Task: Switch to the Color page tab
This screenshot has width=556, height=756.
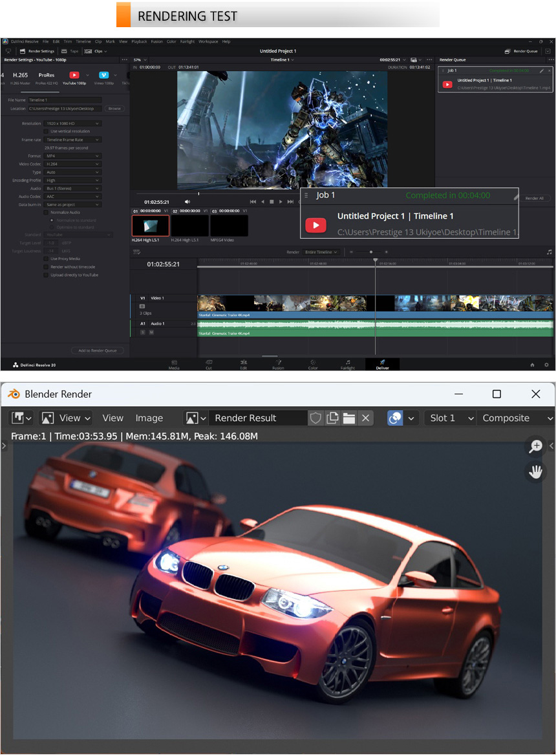Action: tap(313, 365)
